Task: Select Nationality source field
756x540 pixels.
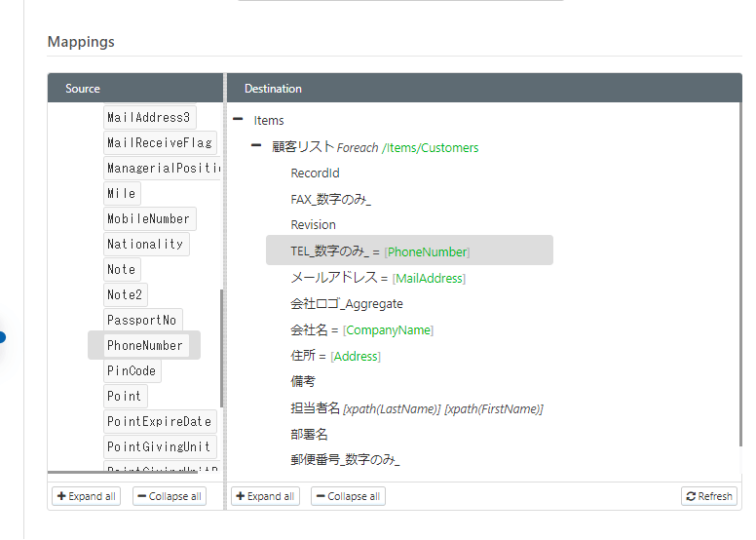Action: (145, 244)
